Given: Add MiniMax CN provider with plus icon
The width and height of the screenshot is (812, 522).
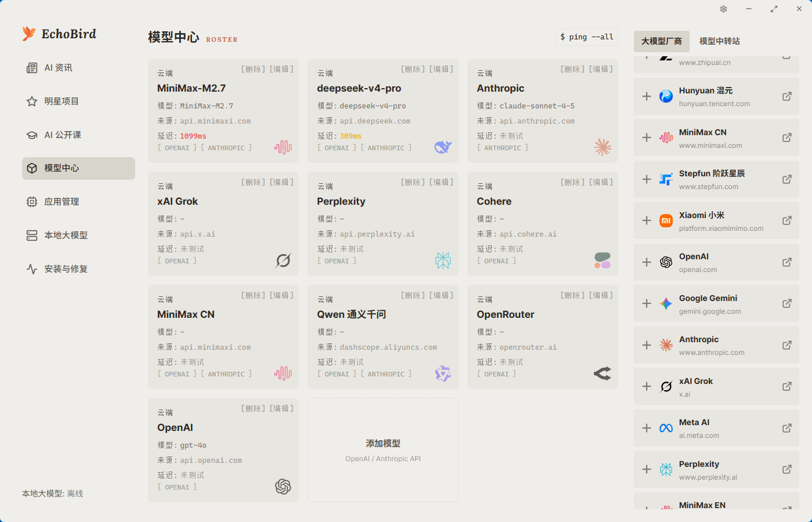Looking at the screenshot, I should (647, 137).
